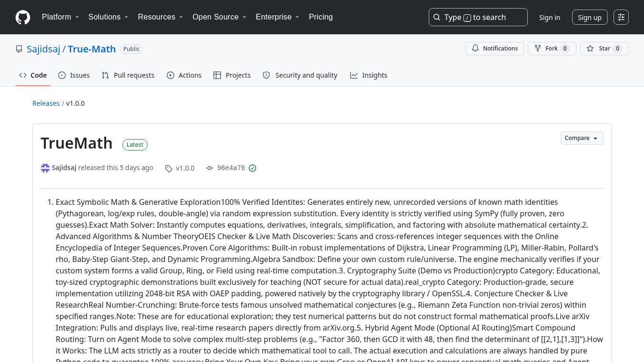Screen dimensions: 644x362
Task: Click the search magnifier icon
Action: 437,17
